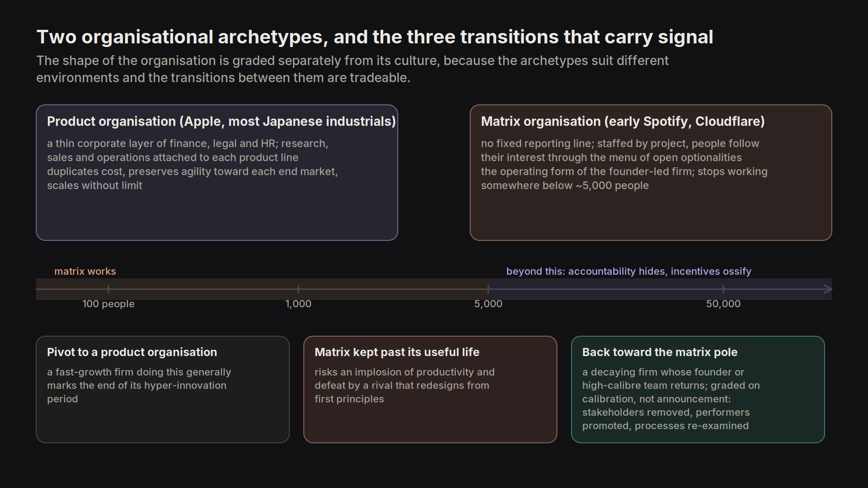Click the 'Matrix kept past its useful life' heading
Screen dimensions: 868x488
point(397,352)
